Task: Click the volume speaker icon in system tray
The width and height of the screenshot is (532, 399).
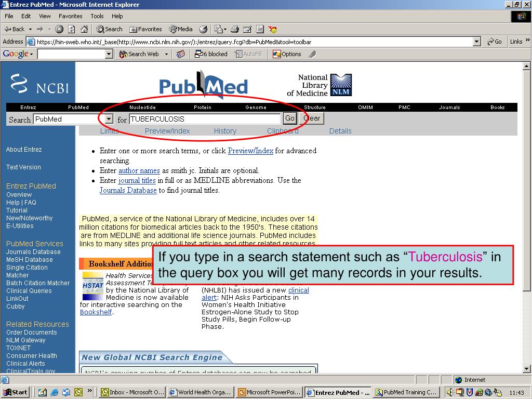Action: [450, 392]
